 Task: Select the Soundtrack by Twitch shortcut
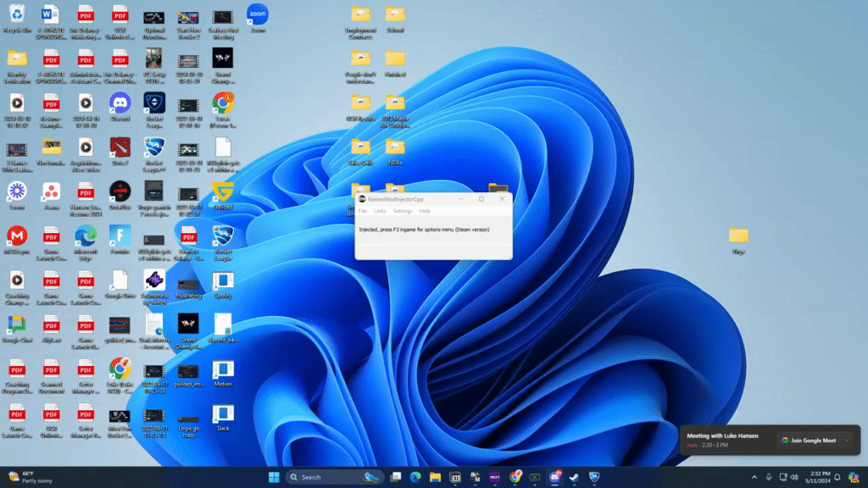coord(154,286)
